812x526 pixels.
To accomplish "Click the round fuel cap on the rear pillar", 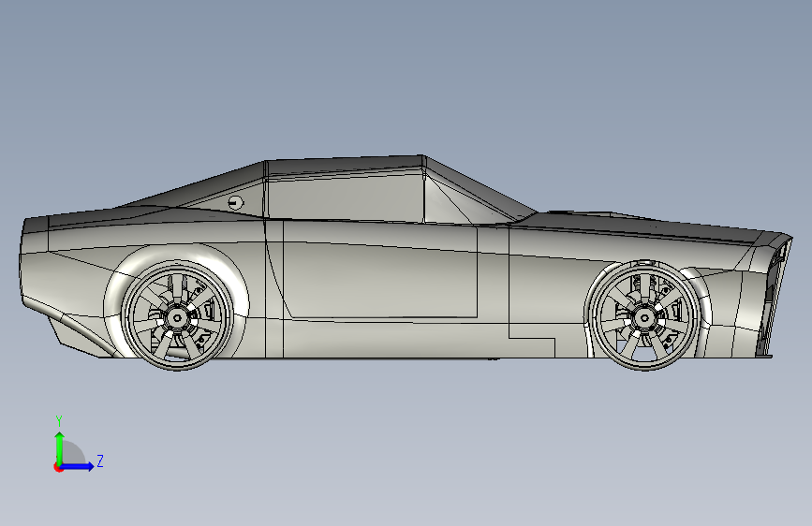I will tap(235, 202).
